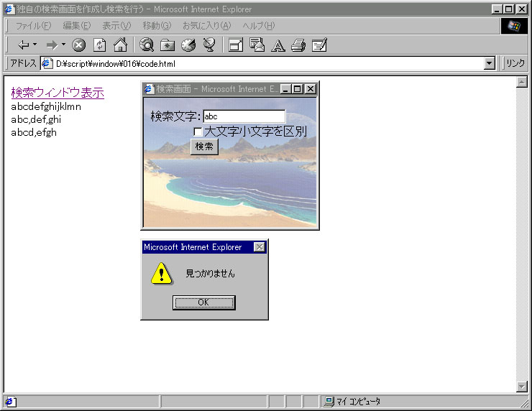Screen dimensions: 532x411
Task: Open the Edit page icon
Action: coord(319,45)
